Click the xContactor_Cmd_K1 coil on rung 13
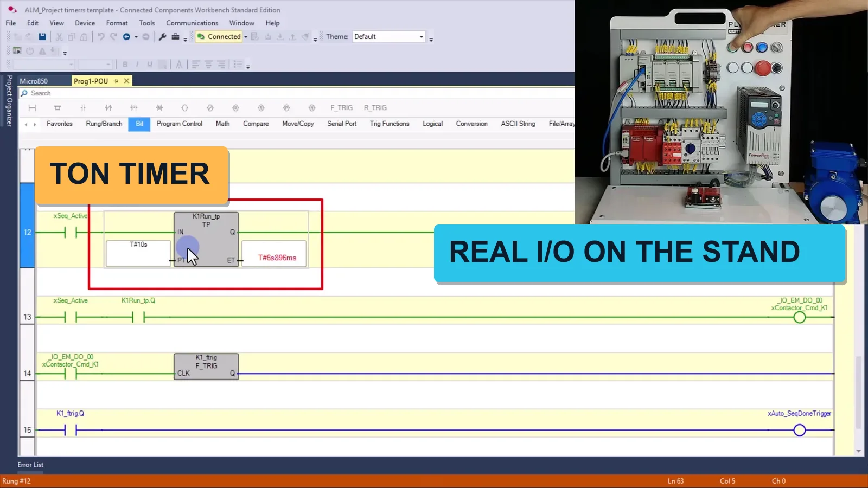868x488 pixels. click(800, 317)
